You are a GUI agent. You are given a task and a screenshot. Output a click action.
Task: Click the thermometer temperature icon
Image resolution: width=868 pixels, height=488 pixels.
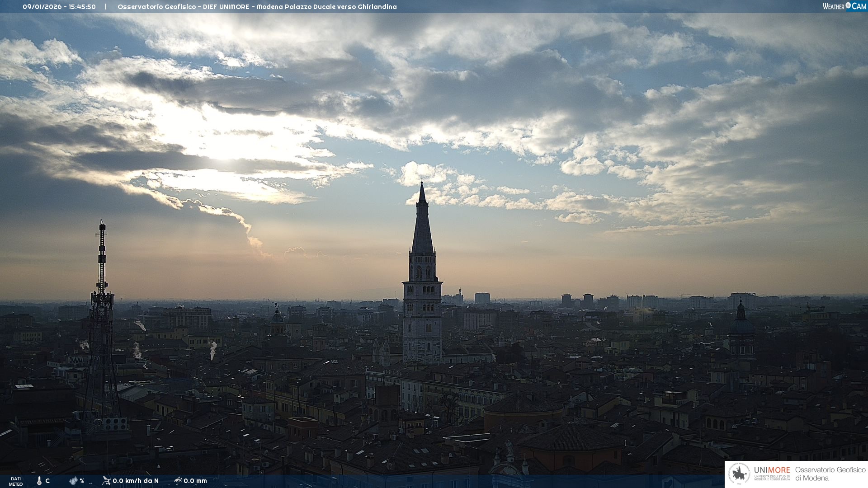(39, 481)
